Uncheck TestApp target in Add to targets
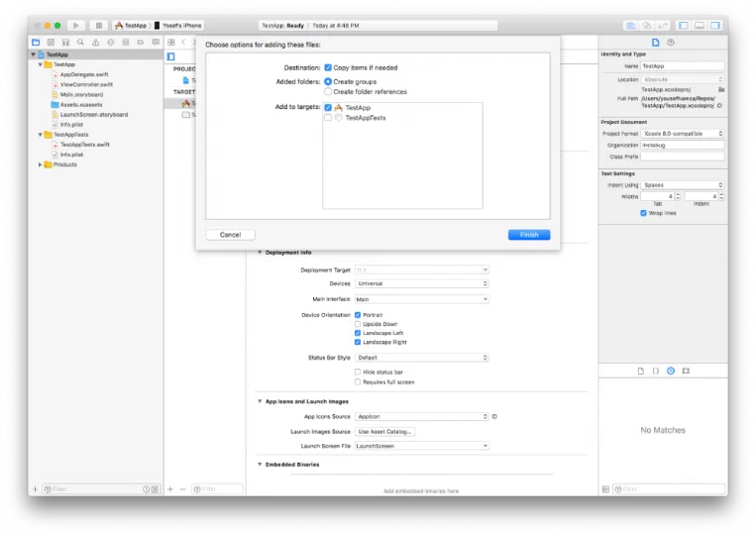The image size is (756, 536). [328, 107]
